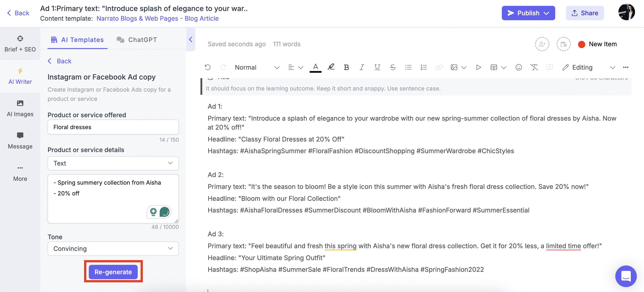Click the Product details text input field
This screenshot has width=644, height=292.
(x=113, y=199)
